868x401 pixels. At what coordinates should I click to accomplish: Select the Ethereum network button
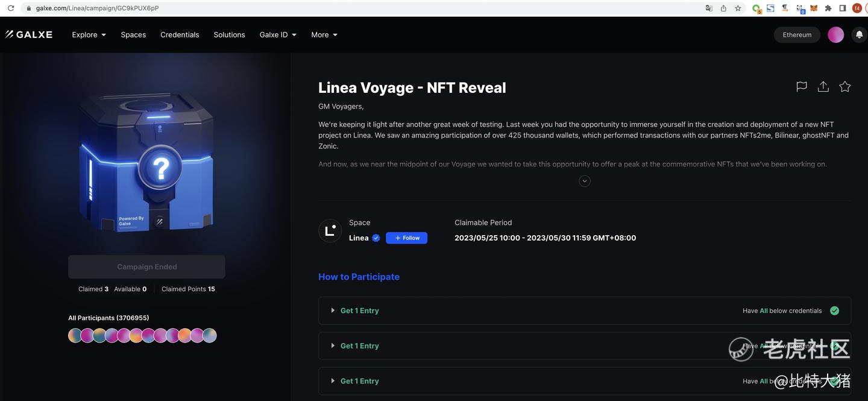tap(797, 35)
